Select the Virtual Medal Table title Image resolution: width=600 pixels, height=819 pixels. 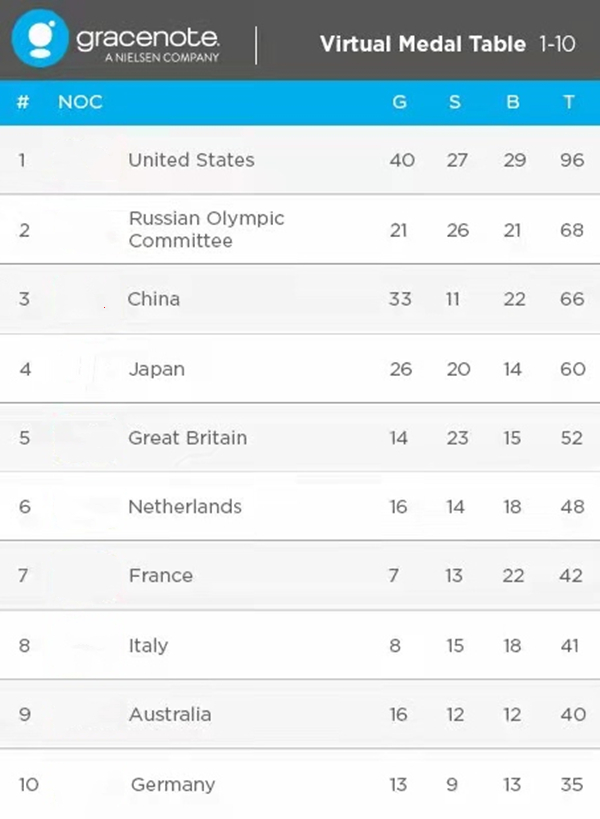pyautogui.click(x=423, y=44)
